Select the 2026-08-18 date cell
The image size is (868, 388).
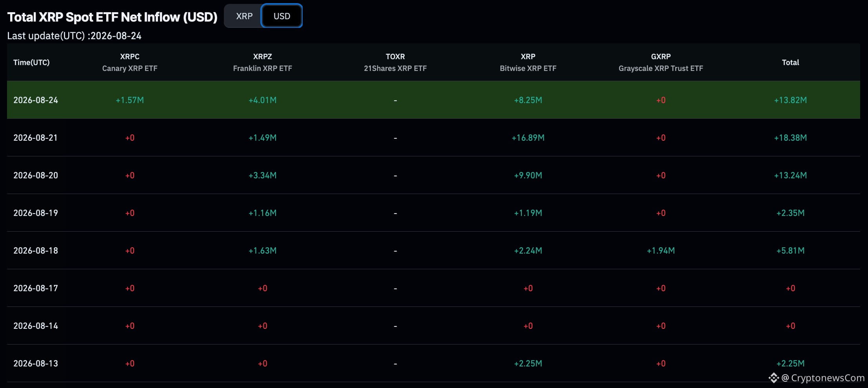[x=36, y=250]
